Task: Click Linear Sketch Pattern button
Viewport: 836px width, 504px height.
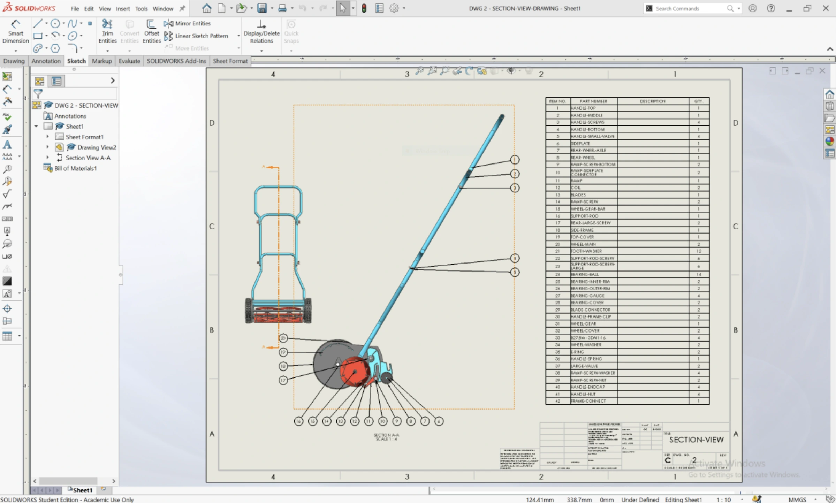Action: 196,36
